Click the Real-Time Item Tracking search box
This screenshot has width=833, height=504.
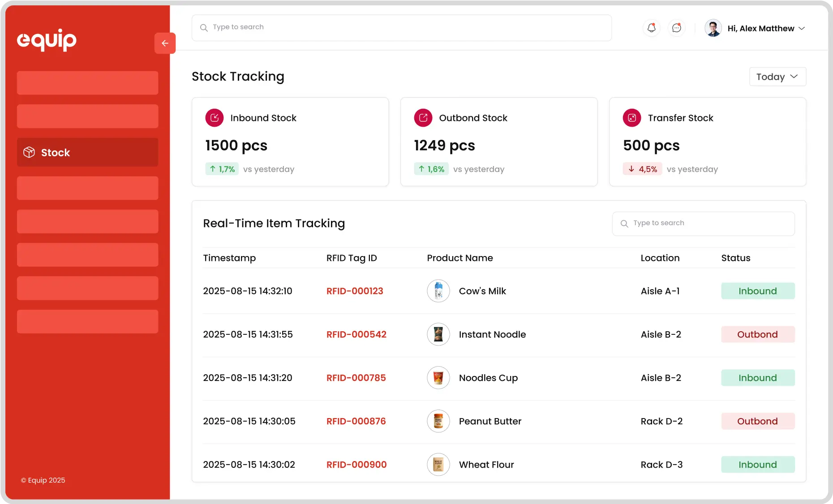(704, 223)
